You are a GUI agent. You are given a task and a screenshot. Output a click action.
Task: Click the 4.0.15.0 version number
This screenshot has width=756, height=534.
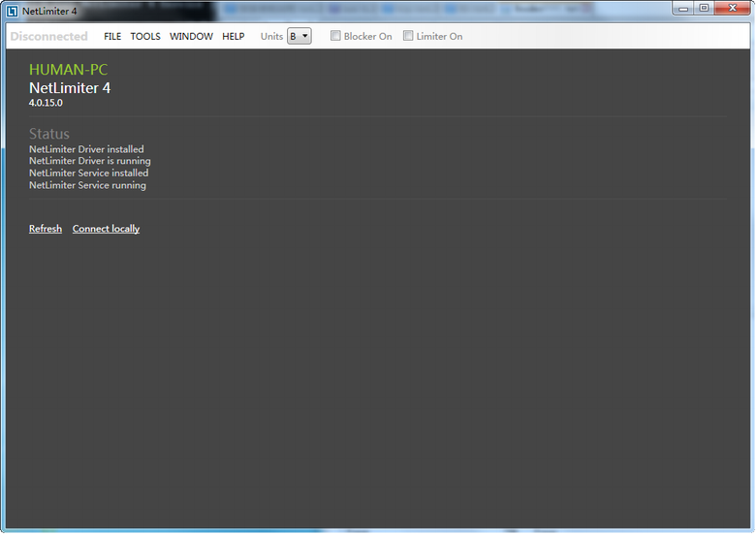tap(46, 103)
